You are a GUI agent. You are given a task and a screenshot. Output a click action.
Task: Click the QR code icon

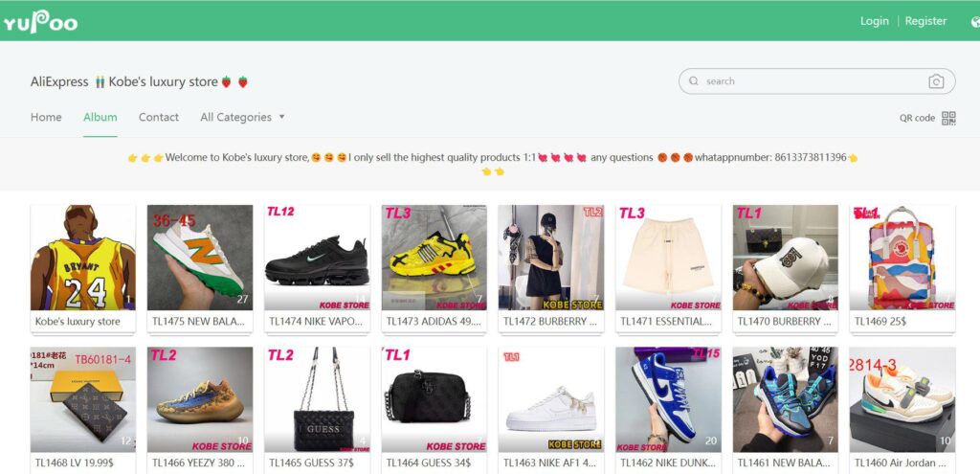click(948, 118)
